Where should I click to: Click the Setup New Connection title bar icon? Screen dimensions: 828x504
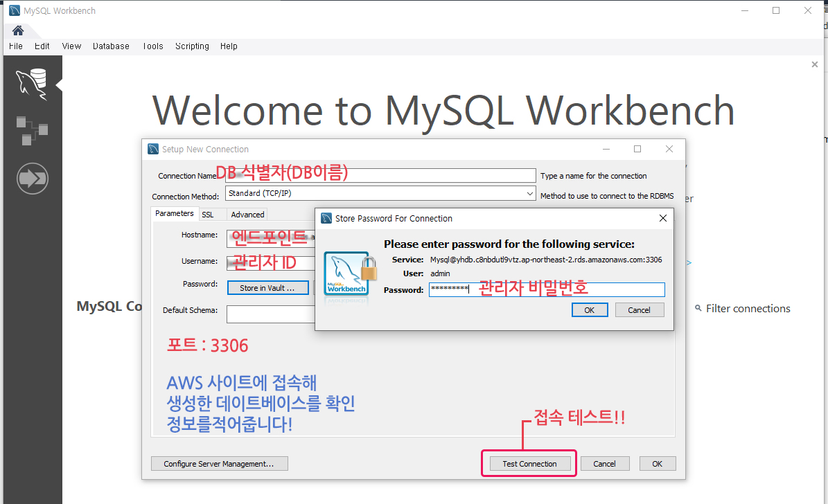(x=153, y=149)
